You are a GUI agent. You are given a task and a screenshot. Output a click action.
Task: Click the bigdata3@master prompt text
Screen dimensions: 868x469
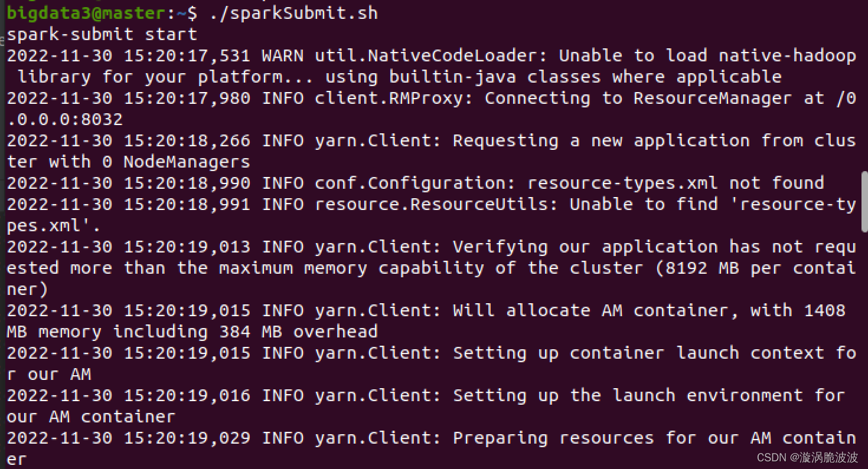(x=85, y=13)
